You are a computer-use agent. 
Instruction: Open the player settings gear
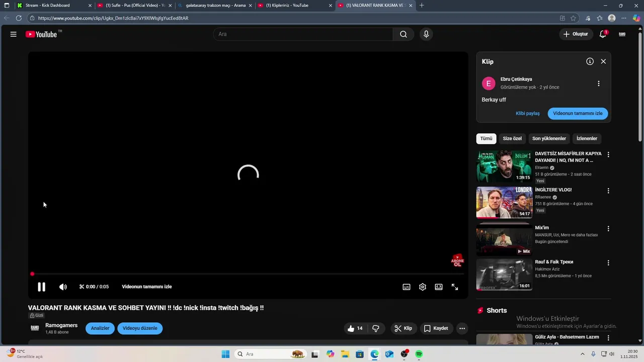click(x=423, y=287)
